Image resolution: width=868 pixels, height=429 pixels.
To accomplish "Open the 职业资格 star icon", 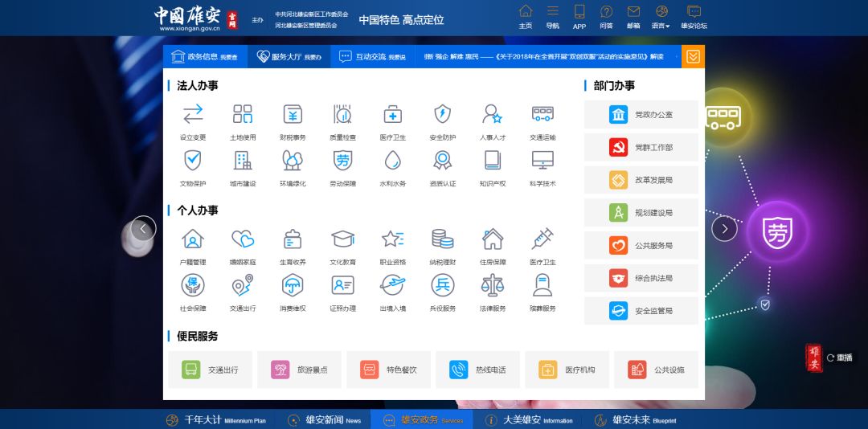I will point(392,239).
